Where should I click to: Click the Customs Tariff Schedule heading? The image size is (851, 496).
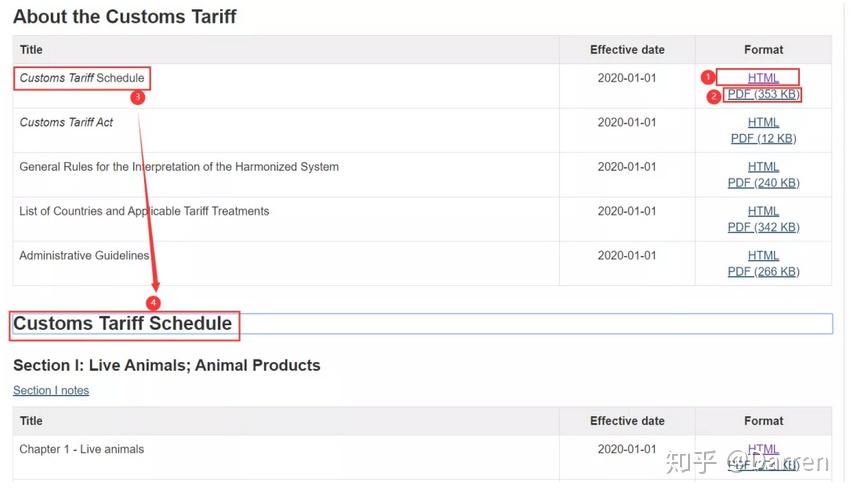tap(122, 323)
